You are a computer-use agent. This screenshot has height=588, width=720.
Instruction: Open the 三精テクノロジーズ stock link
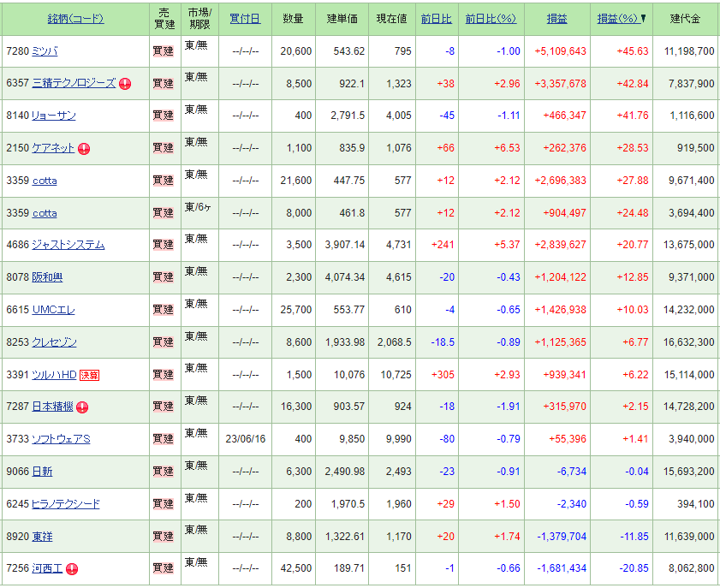pos(74,83)
